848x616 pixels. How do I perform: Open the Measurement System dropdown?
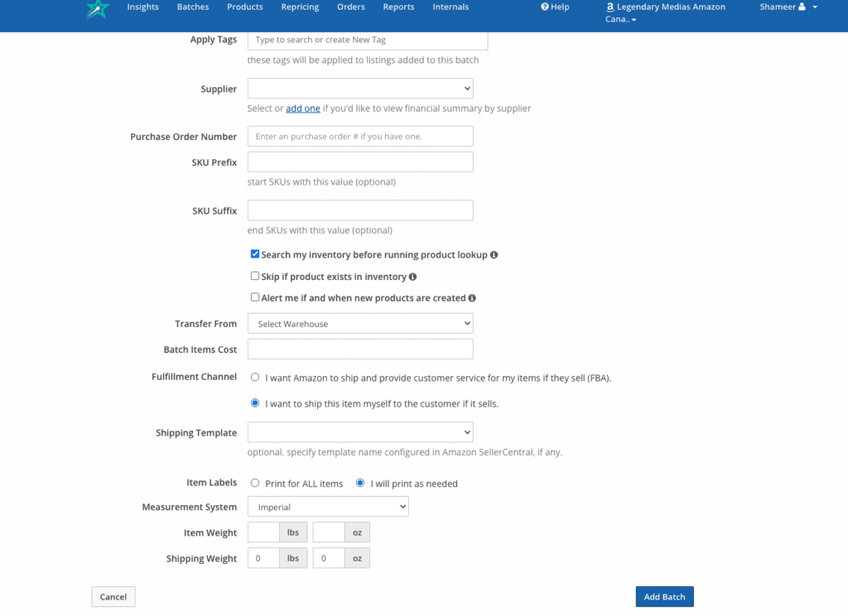[328, 507]
